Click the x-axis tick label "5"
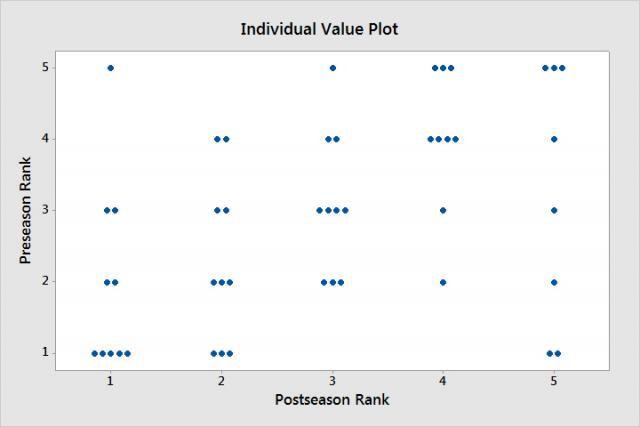This screenshot has width=640, height=427. click(x=554, y=381)
